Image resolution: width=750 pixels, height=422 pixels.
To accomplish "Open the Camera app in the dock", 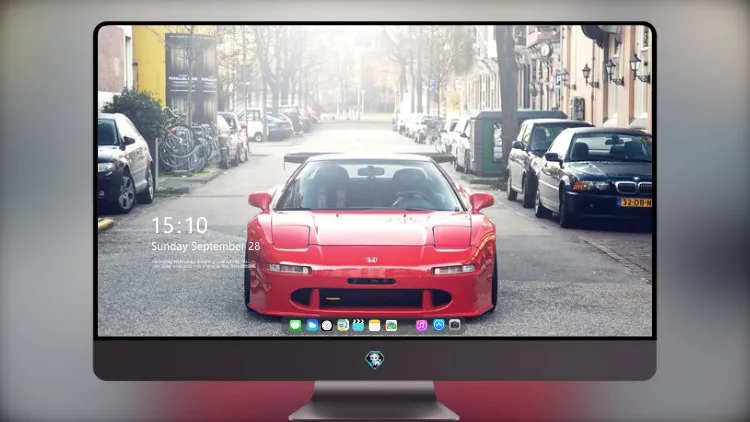I will point(454,325).
